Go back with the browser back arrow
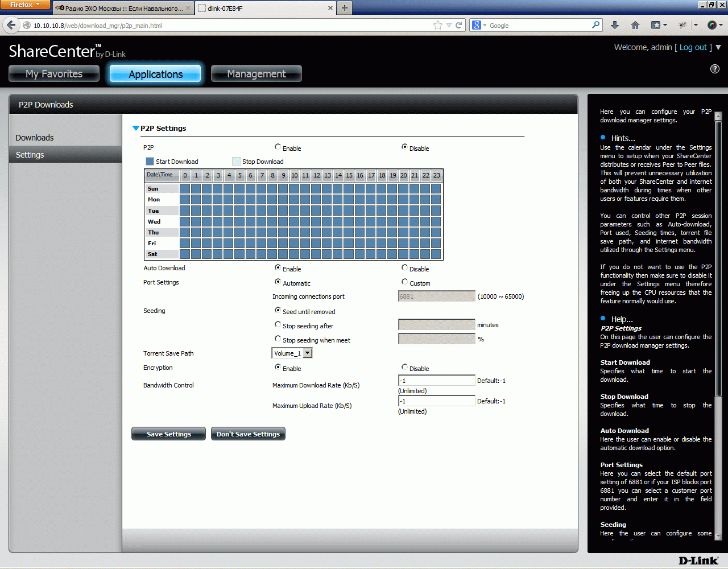 coord(11,25)
